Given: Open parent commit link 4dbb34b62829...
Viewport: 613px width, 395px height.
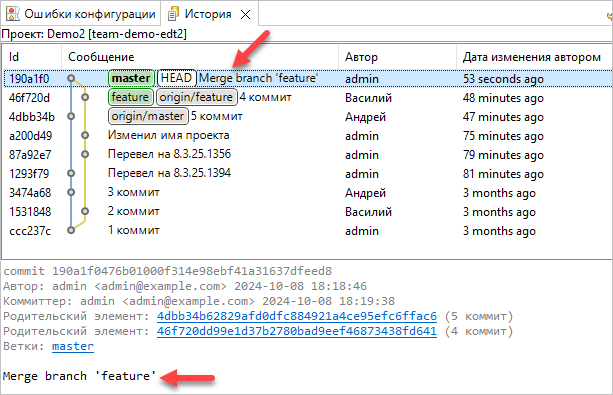Looking at the screenshot, I should pos(297,316).
